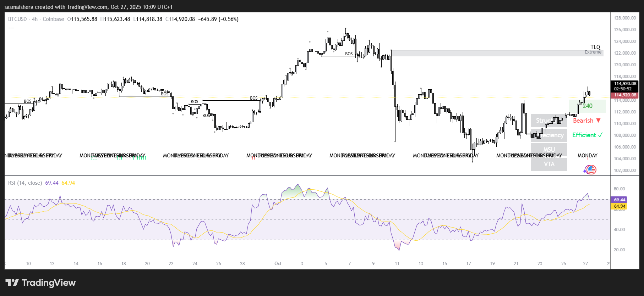Viewport: 644px width, 296px height.
Task: Click the purple sparkle icon beside the flag
Action: (585, 171)
